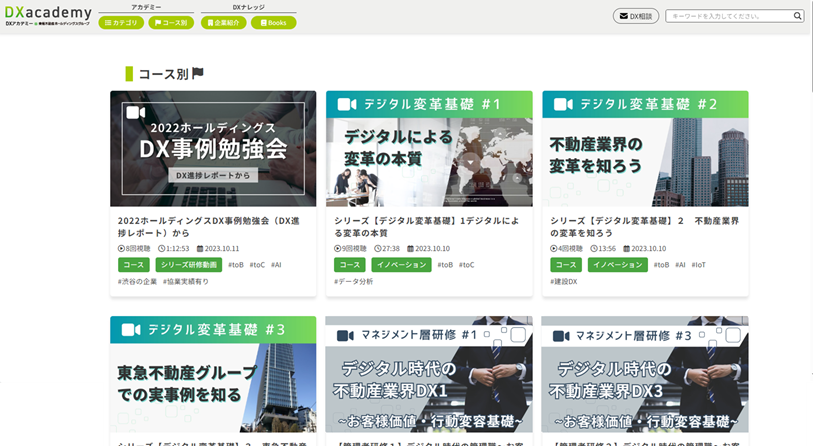The image size is (813, 446).
Task: Click the #渋谷の企業 hashtag
Action: point(137,282)
